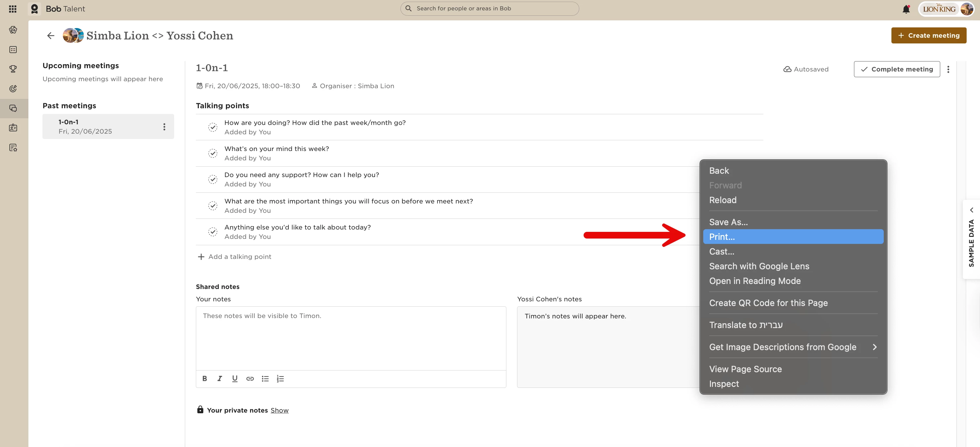
Task: Choose Print... in context menu
Action: pos(793,237)
